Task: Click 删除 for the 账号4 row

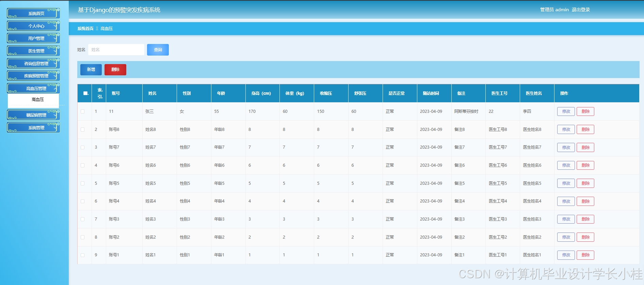Action: coord(585,201)
